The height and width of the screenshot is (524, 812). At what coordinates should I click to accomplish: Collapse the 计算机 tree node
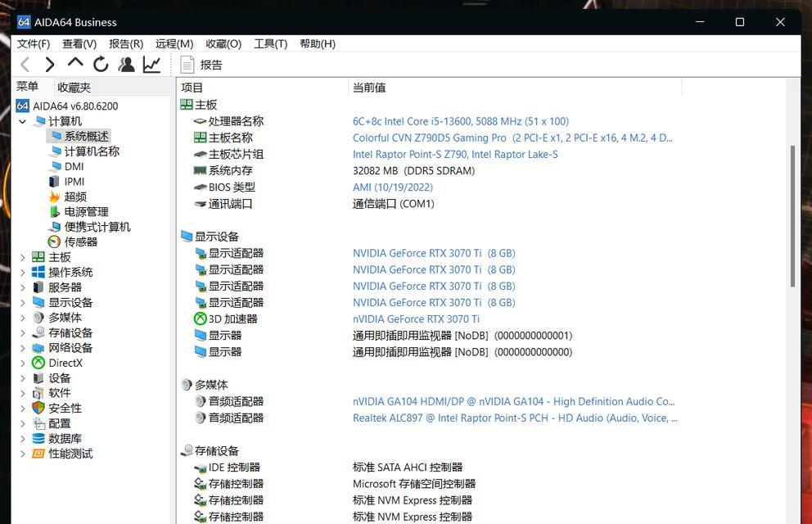[22, 122]
